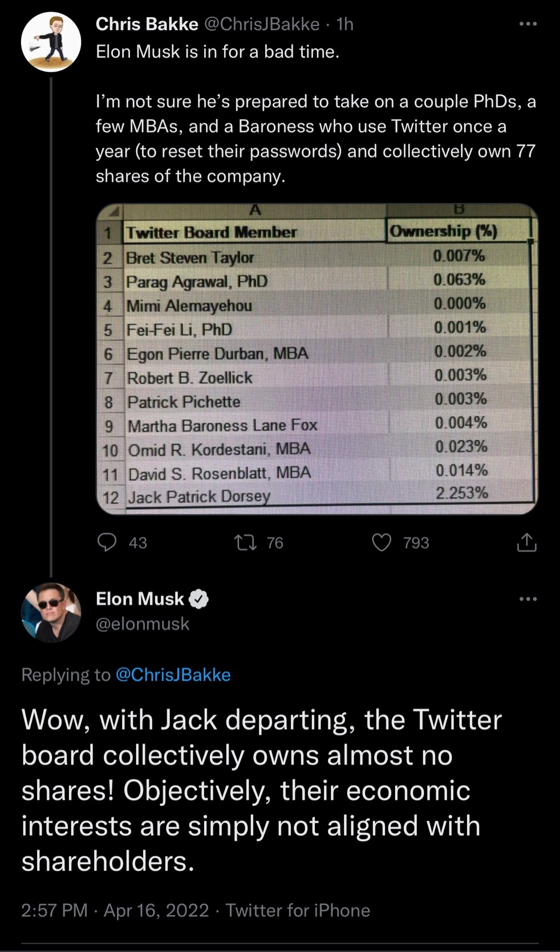Tap the share icon under Chris Bakke's tweet
Viewport: 560px width, 952px height.
[526, 542]
